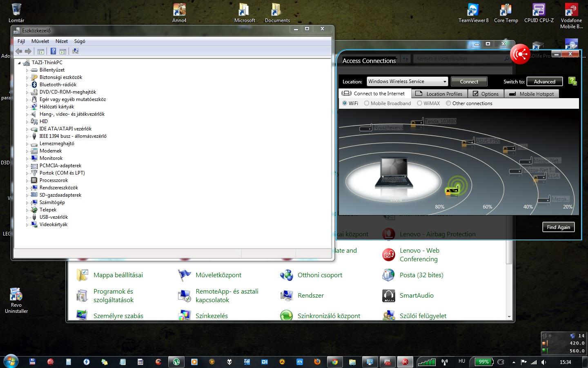588x368 pixels.
Task: Switch to Mobile Hotspot tab
Action: (532, 94)
